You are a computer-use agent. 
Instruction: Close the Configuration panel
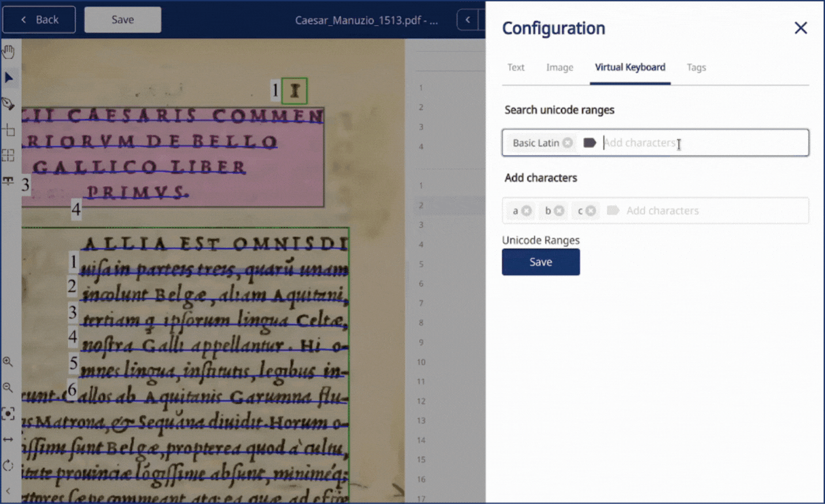point(801,28)
